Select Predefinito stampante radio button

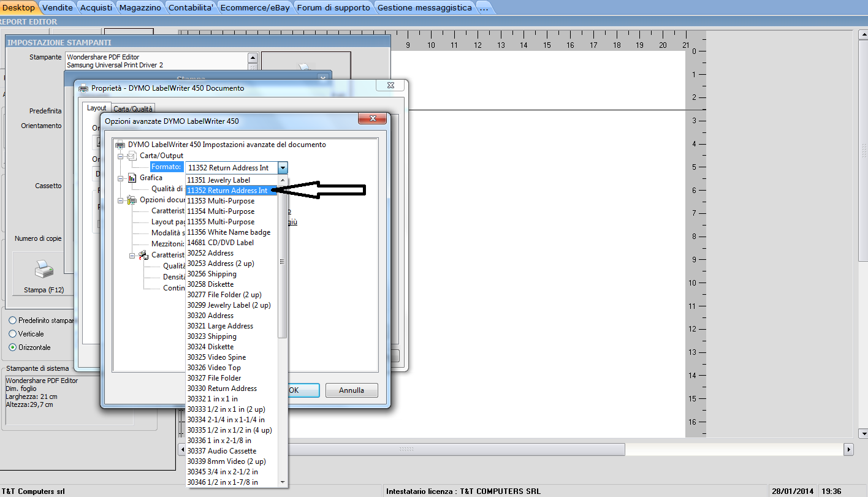13,321
